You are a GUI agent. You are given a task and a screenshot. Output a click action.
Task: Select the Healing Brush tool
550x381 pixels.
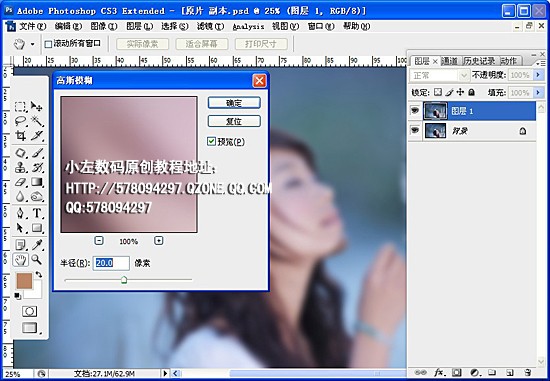[20, 153]
